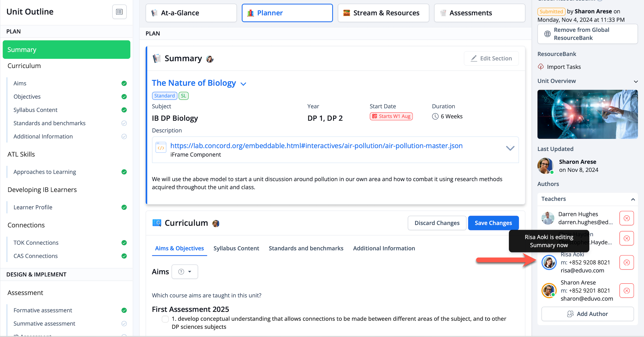
Task: Click the Import Tasks cloud icon
Action: pyautogui.click(x=541, y=67)
